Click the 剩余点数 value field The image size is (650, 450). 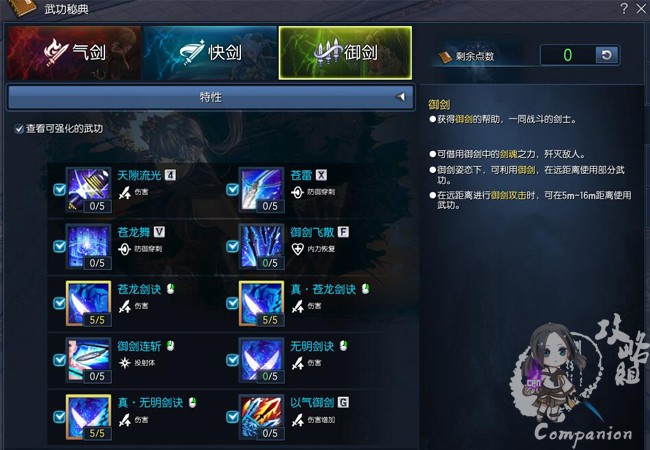pos(568,55)
